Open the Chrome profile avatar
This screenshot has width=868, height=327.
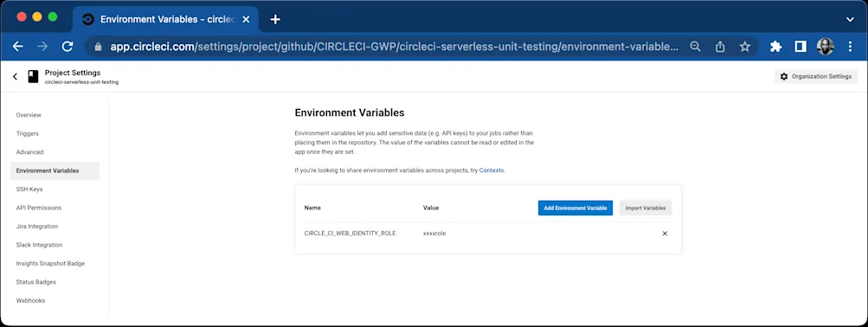[826, 47]
